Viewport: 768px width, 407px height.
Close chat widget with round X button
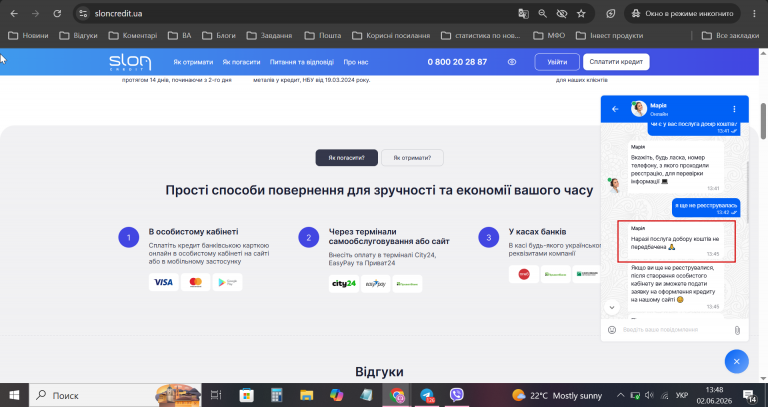(x=737, y=362)
